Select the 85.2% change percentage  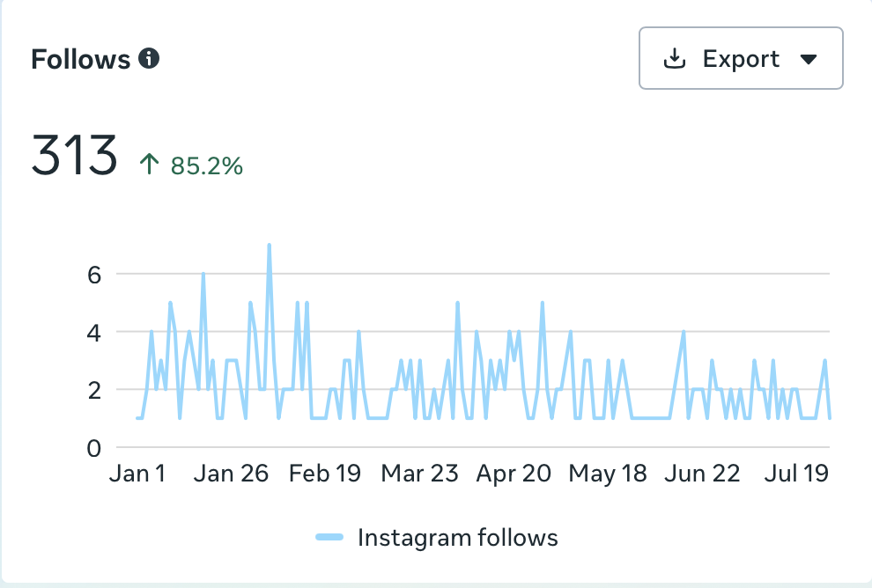pos(207,165)
